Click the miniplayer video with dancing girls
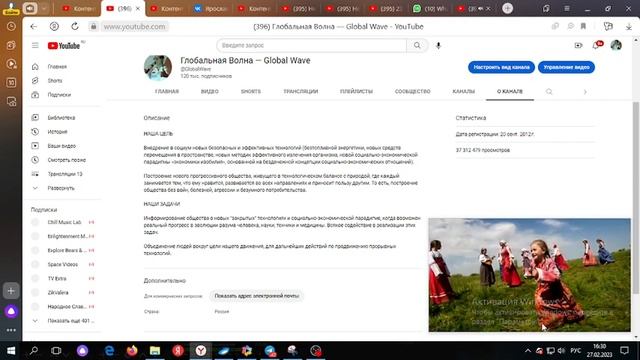The image size is (640, 360). click(x=529, y=275)
